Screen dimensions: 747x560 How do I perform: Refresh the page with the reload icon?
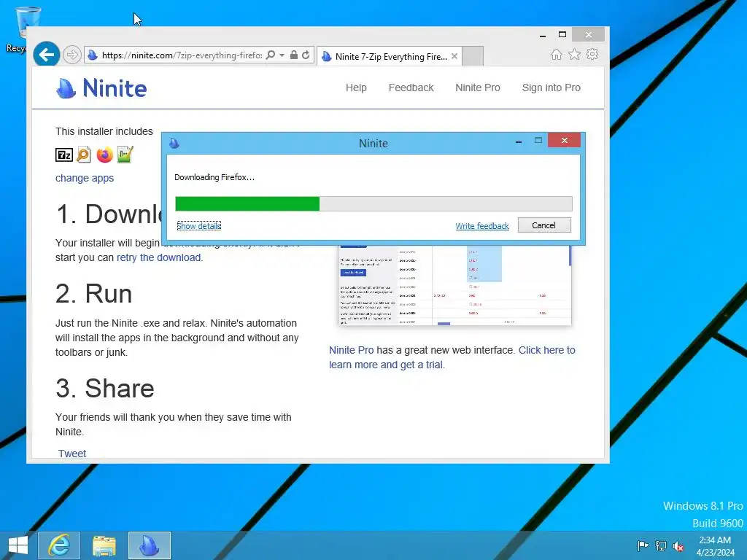pos(306,55)
